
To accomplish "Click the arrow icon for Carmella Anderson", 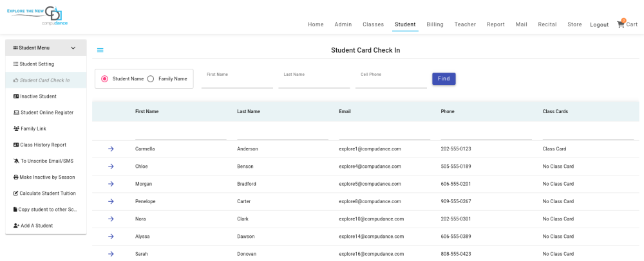I will (x=111, y=149).
